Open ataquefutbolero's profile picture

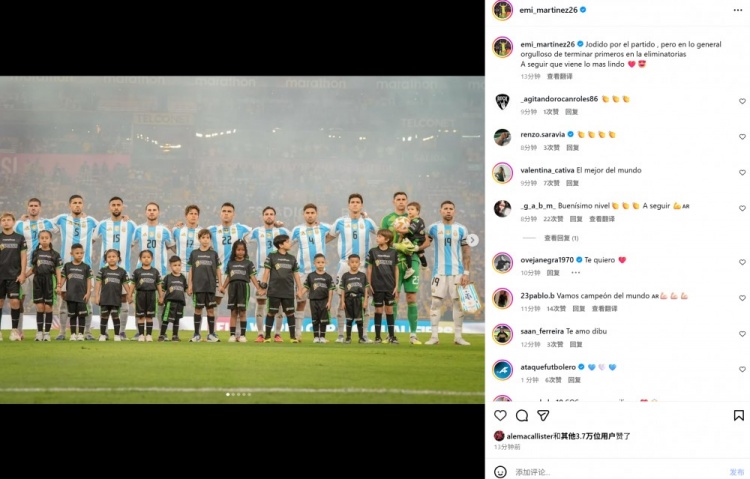coord(503,370)
